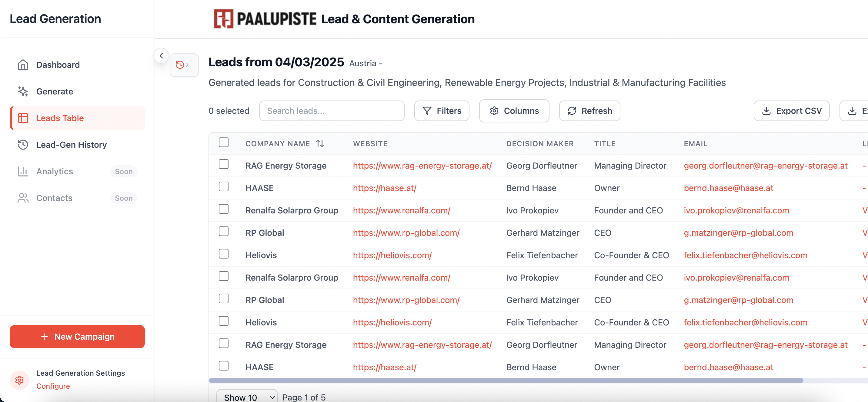Check the first RAG Energy Storage row

[223, 164]
